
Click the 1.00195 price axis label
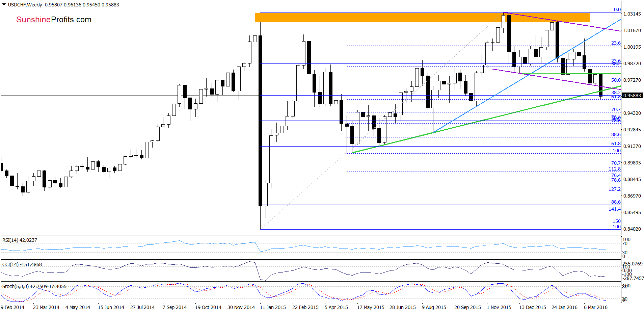[632, 47]
